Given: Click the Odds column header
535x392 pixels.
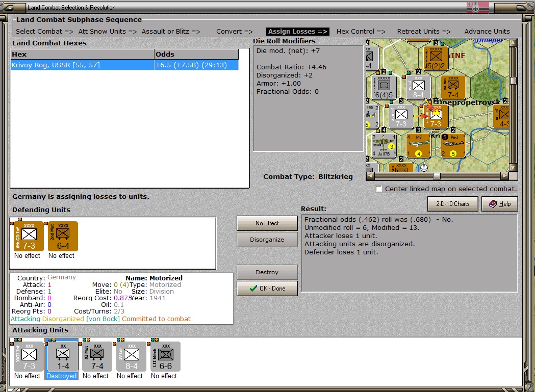Looking at the screenshot, I should [196, 54].
